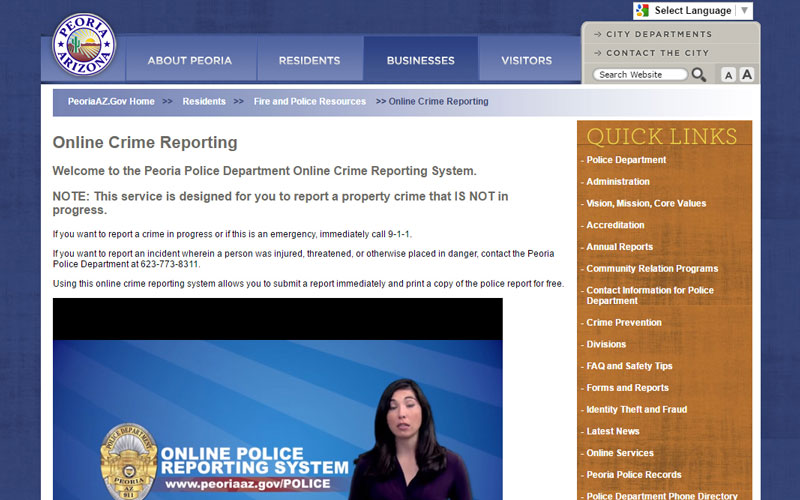The width and height of the screenshot is (800, 500).
Task: Click the Online Crime Reporting breadcrumb text
Action: coord(438,102)
